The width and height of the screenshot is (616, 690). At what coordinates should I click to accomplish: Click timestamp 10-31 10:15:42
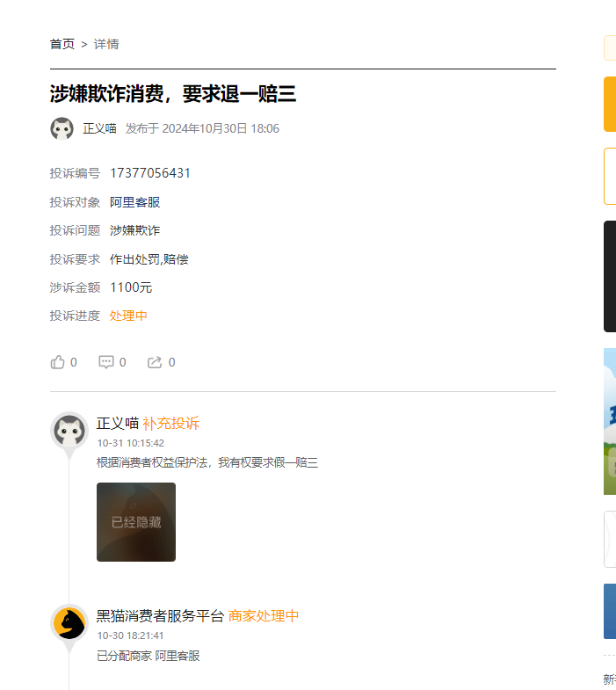point(131,443)
